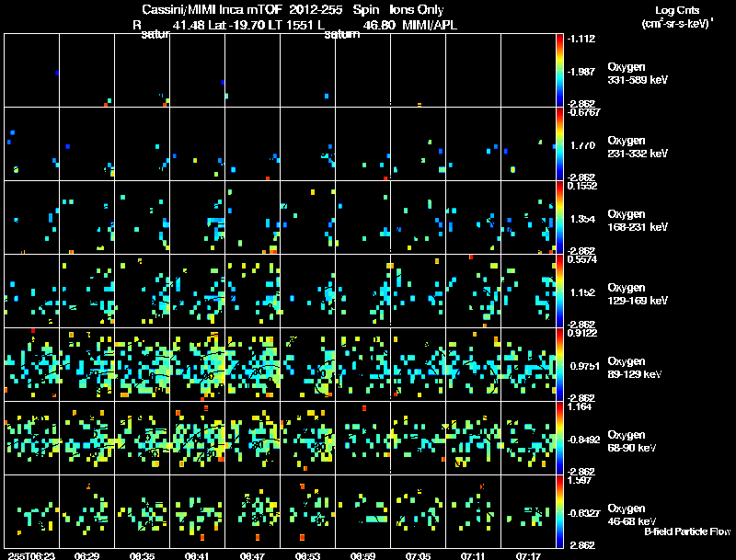Viewport: 736px width, 560px height.
Task: Open the 46-68 keV panel at 06:59
Action: (362, 511)
